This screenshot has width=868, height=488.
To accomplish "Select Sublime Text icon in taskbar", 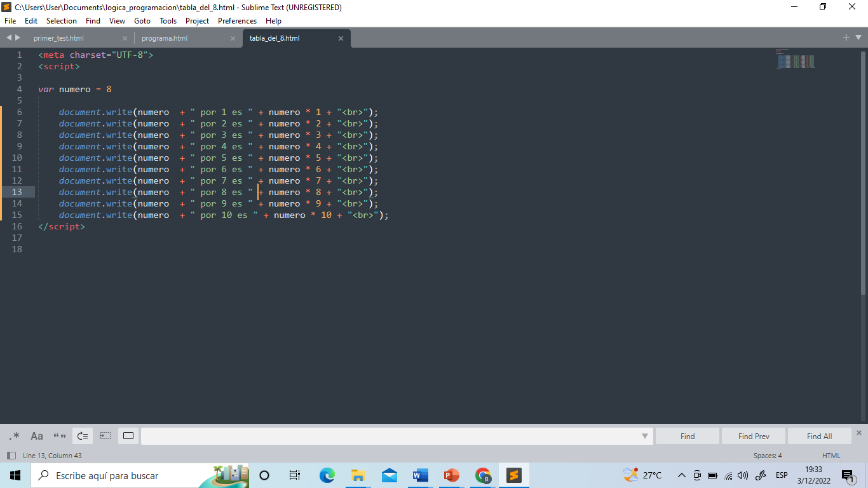I will pyautogui.click(x=514, y=475).
